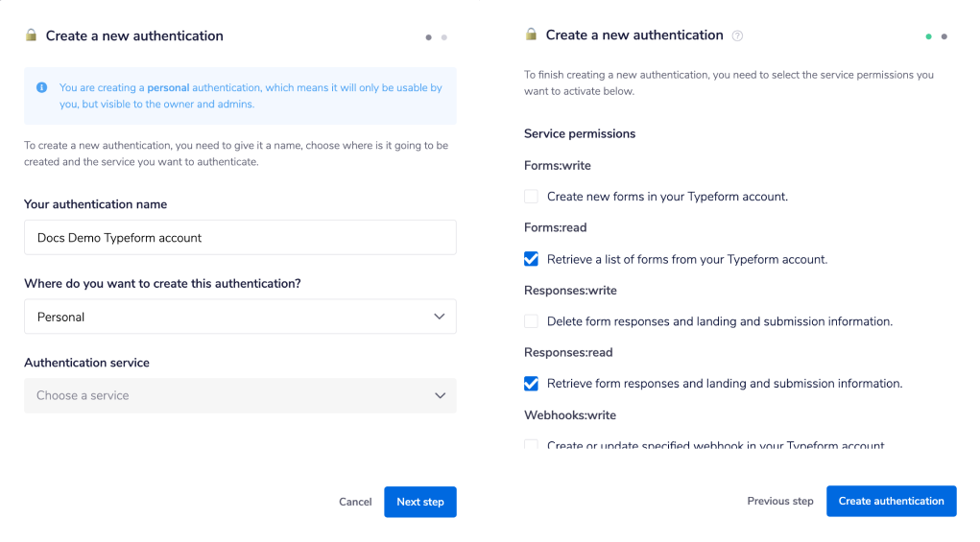Enable Create new forms checkbox
The width and height of the screenshot is (980, 542).
coord(531,197)
